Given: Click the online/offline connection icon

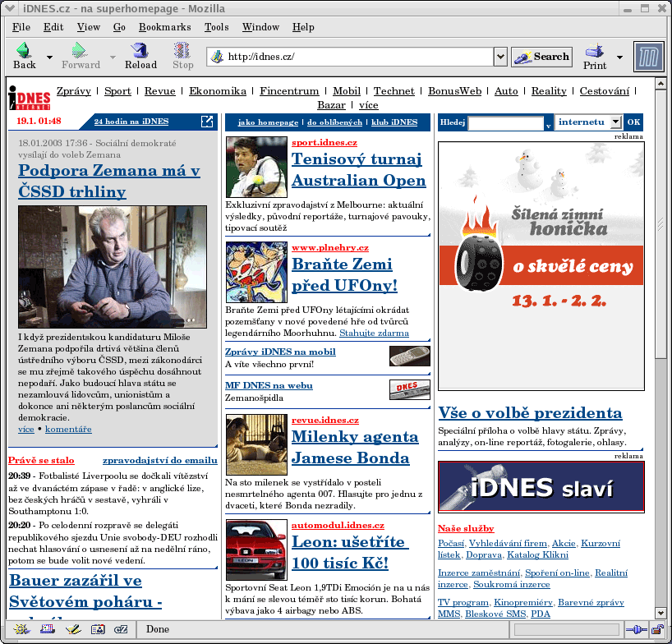Looking at the screenshot, I should (636, 629).
